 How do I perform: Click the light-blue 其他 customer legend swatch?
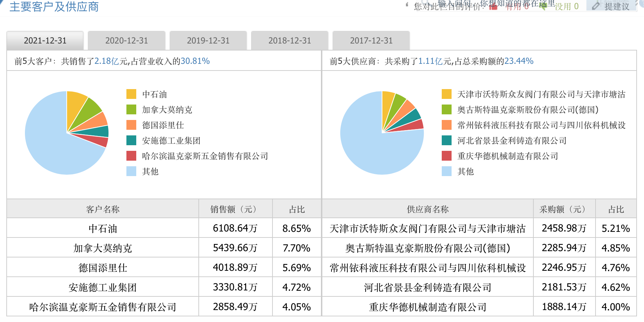(x=131, y=171)
